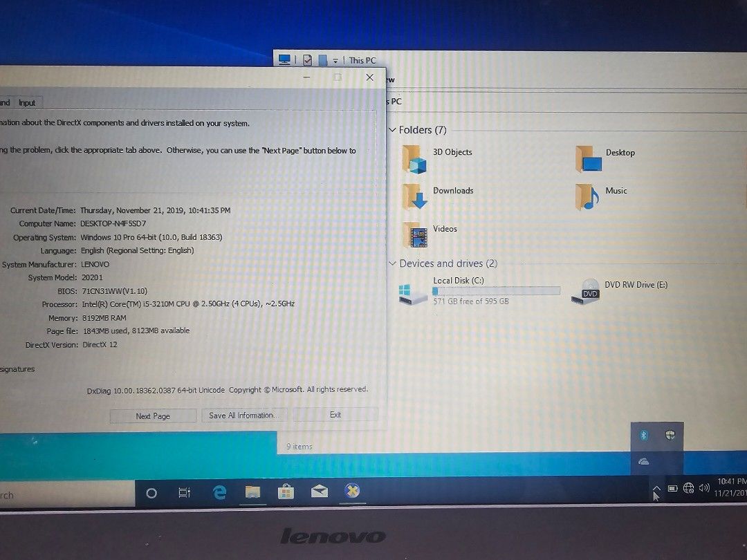Collapse the Folders (7) group

[393, 129]
